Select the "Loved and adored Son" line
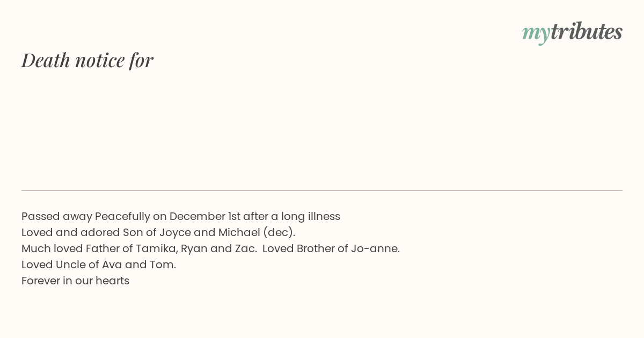Image resolution: width=644 pixels, height=338 pixels. 158,232
